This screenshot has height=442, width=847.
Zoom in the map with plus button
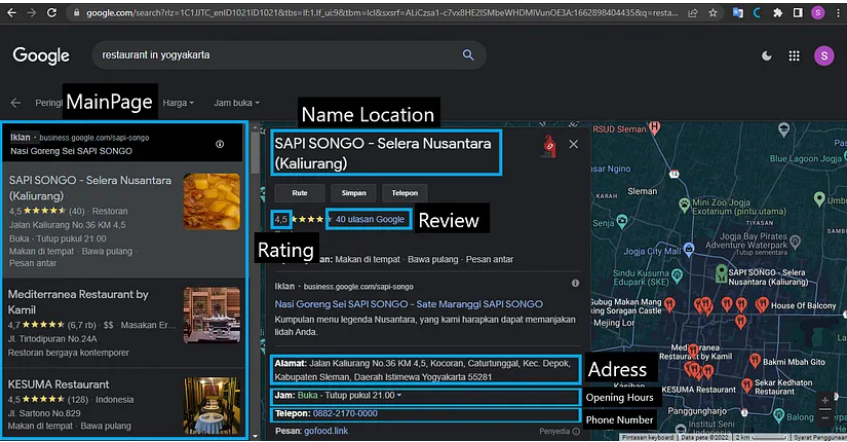[x=824, y=401]
